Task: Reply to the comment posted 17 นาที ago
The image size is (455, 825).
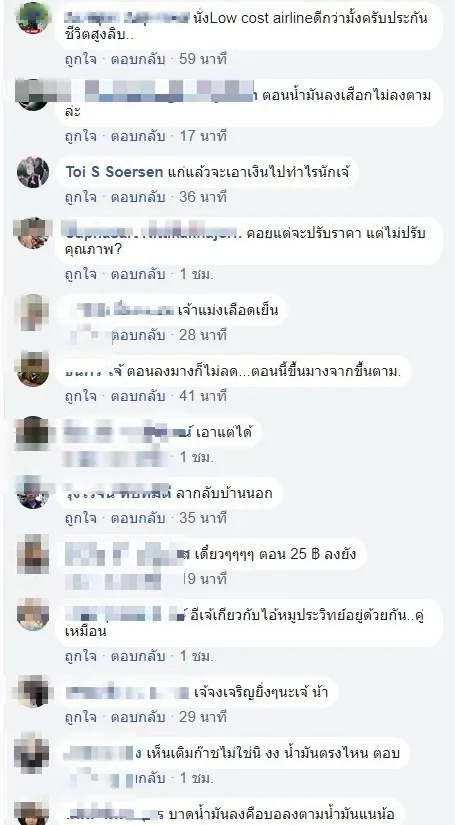Action: click(x=138, y=136)
